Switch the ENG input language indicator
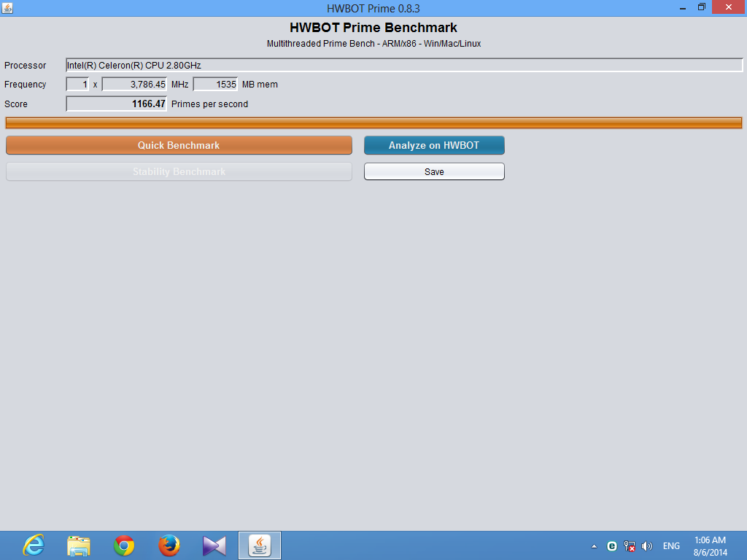Screen dimensions: 747x560 point(671,546)
